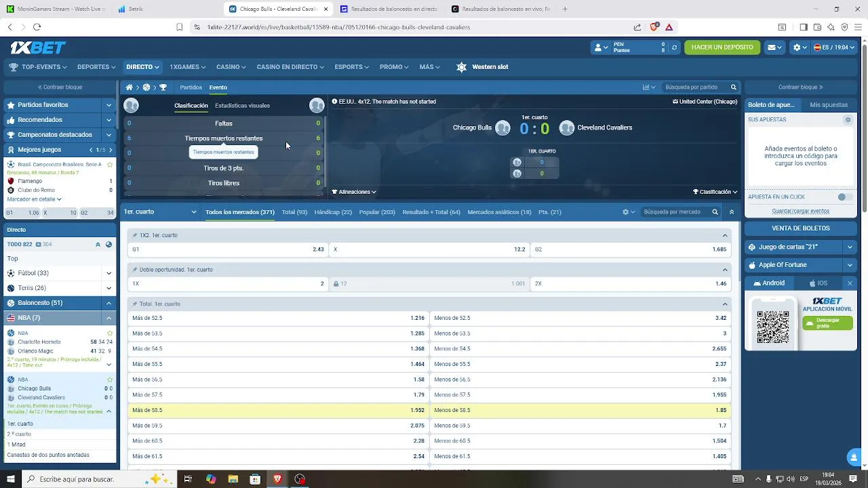
Task: Open the CASINO menu
Action: [x=231, y=67]
